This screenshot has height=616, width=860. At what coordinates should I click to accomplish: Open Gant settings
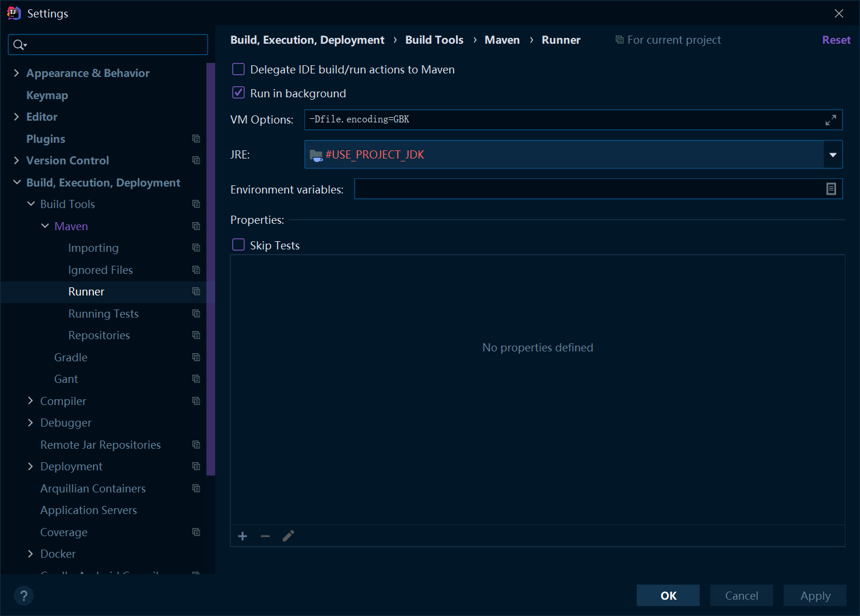66,379
